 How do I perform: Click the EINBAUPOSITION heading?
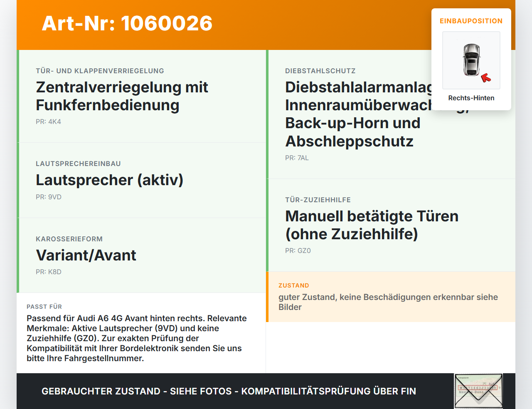[x=471, y=21]
